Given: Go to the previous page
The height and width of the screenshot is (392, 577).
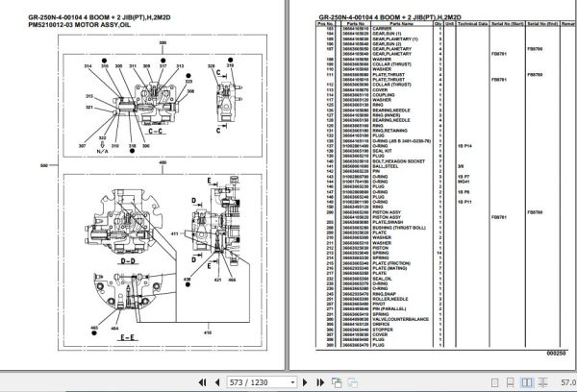Looking at the screenshot, I should tap(217, 382).
